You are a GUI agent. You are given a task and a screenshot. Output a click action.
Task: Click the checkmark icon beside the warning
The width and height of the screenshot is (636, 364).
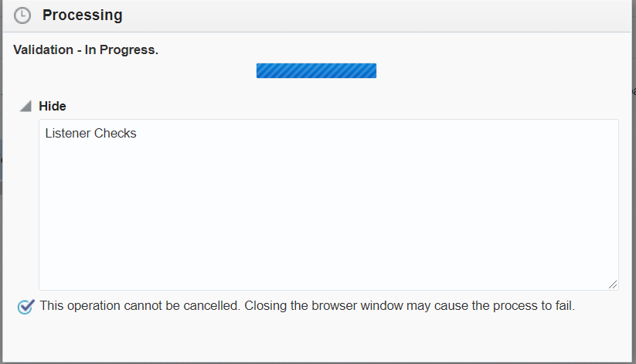(x=26, y=307)
